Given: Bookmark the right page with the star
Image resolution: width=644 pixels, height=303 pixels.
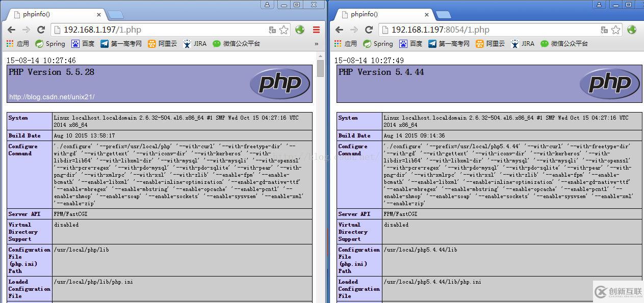Looking at the screenshot, I should coord(615,30).
